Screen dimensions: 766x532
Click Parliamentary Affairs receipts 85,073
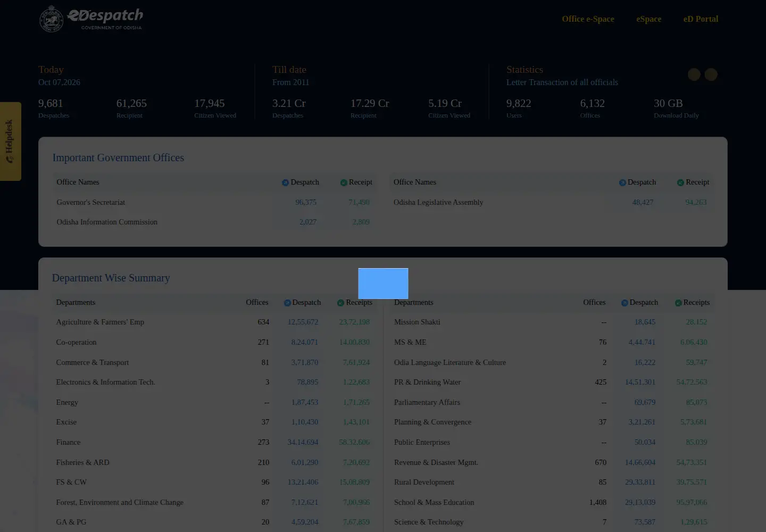696,402
